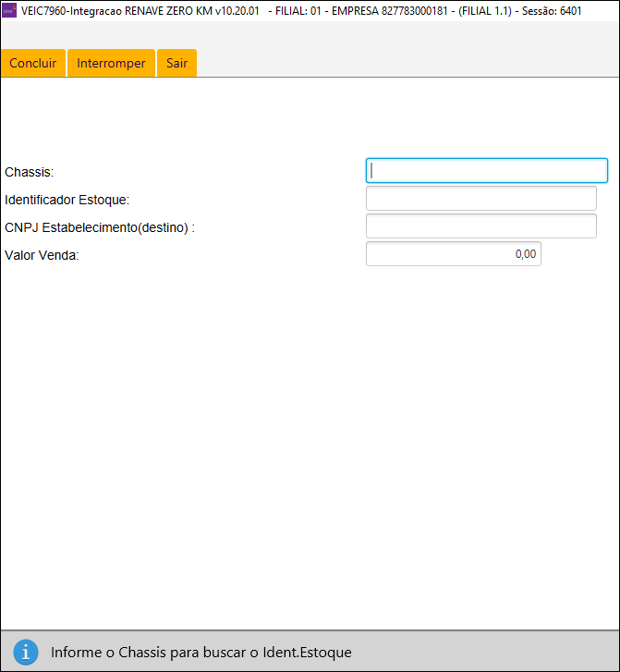Viewport: 620px width, 672px height.
Task: Click the 'CNPJ Estabelecimento(destino) :' label
Action: [x=100, y=227]
